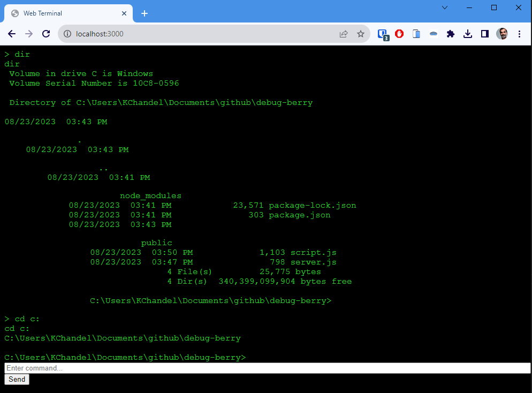Screen dimensions: 532x393
Task: Toggle the browser side panel
Action: [485, 34]
